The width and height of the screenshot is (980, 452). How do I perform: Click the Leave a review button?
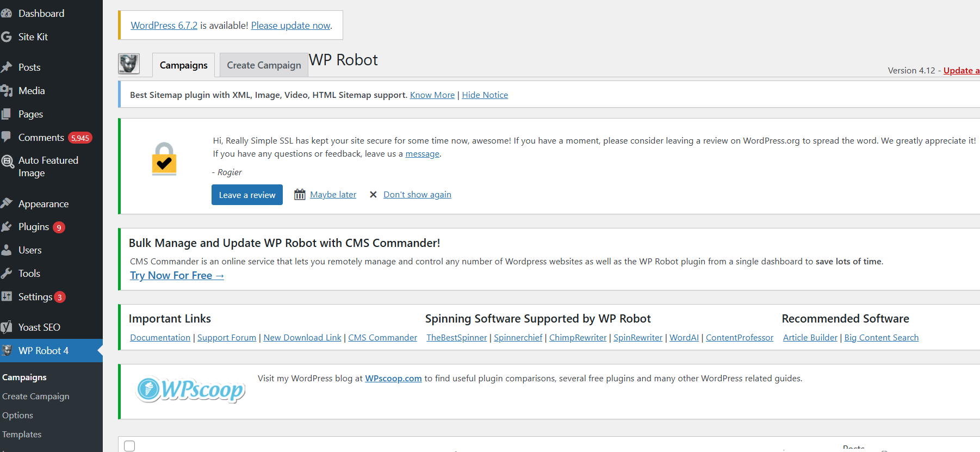pos(247,195)
